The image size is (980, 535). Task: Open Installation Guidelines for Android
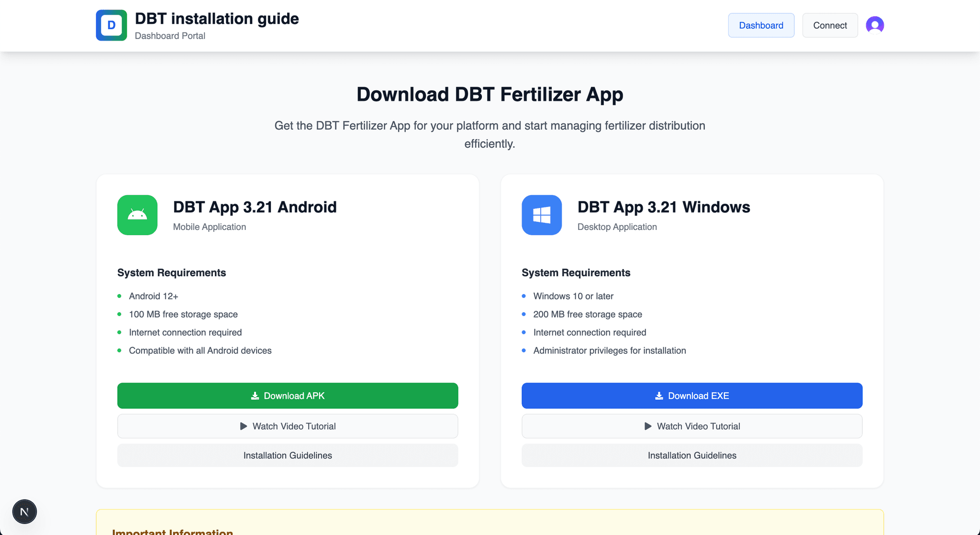pyautogui.click(x=288, y=455)
